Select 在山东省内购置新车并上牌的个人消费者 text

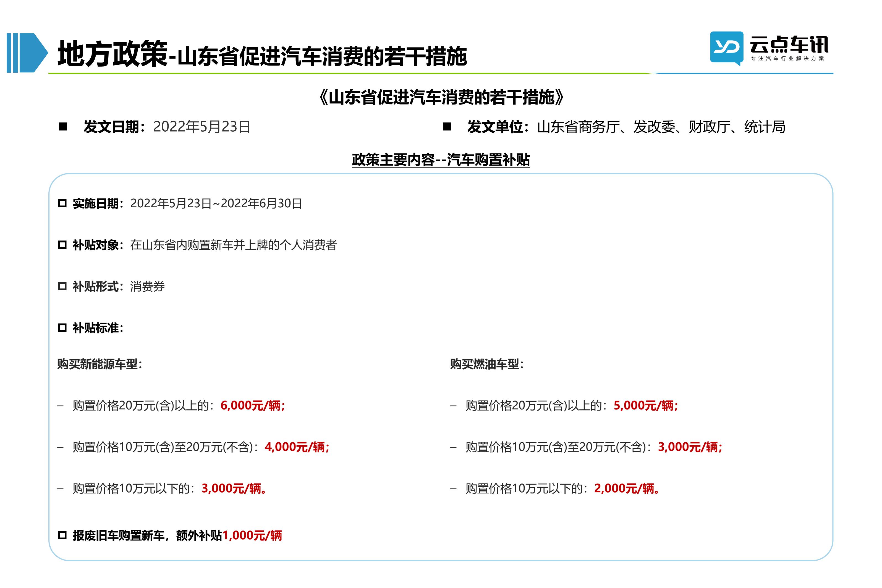[x=234, y=245]
